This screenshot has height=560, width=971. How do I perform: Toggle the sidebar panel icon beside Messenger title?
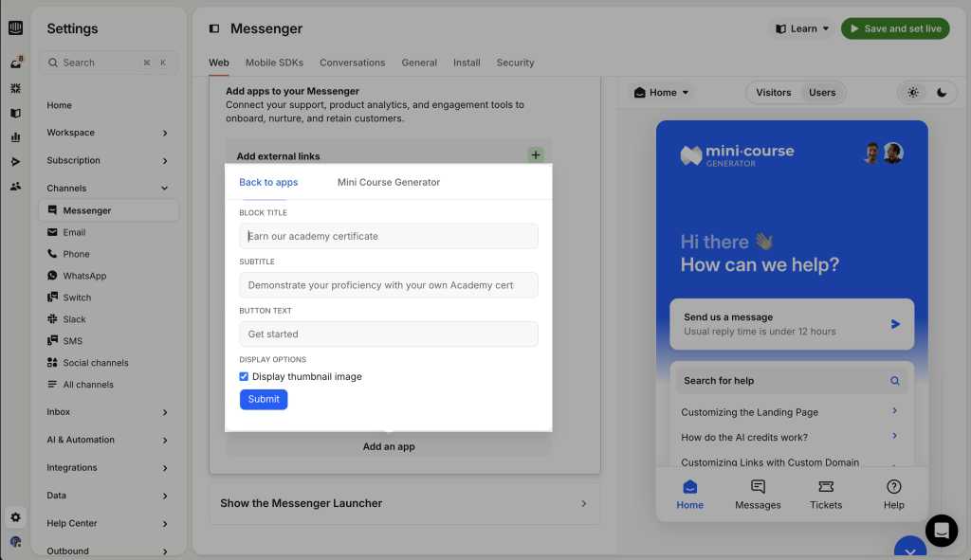(x=214, y=28)
